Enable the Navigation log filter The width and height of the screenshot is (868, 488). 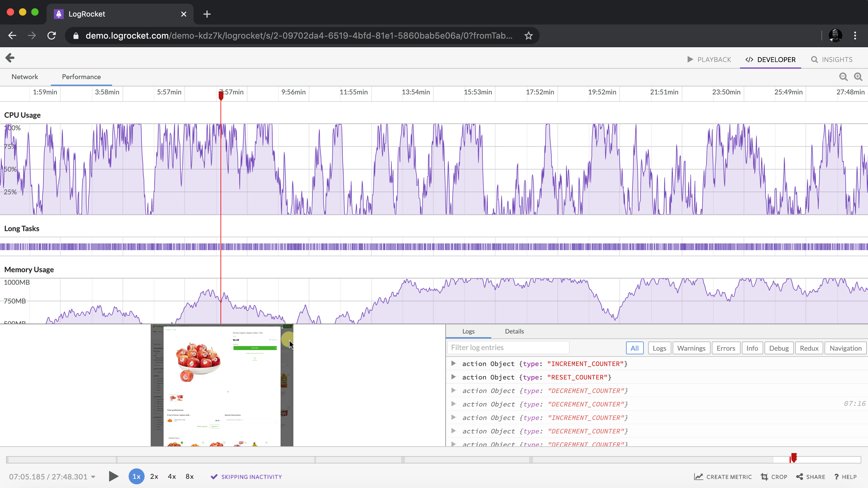(845, 347)
